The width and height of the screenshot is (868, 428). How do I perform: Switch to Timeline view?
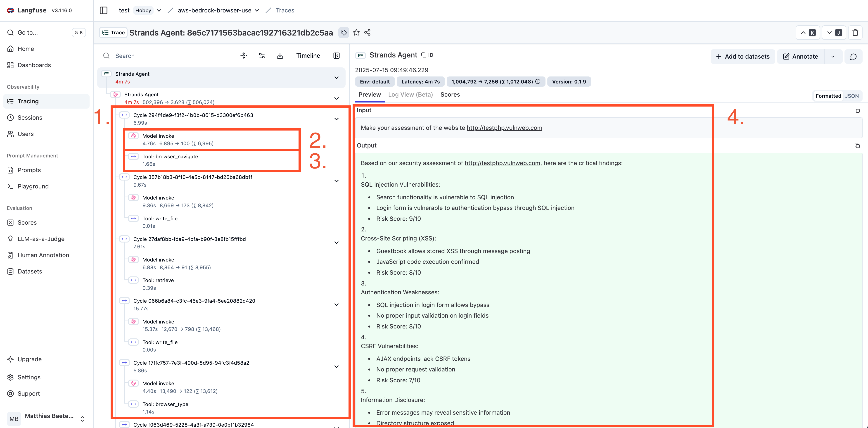[x=308, y=55]
